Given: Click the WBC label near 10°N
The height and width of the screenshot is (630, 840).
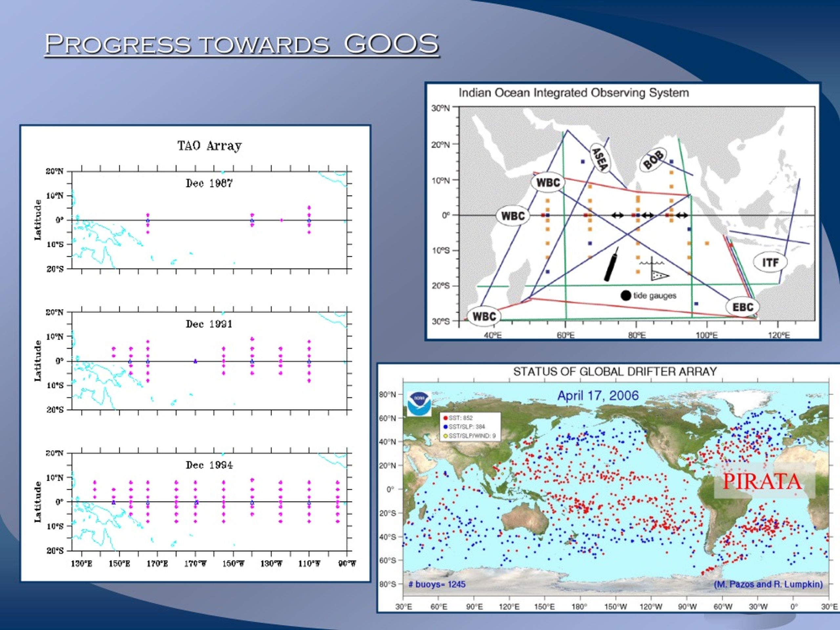Looking at the screenshot, I should click(x=548, y=183).
